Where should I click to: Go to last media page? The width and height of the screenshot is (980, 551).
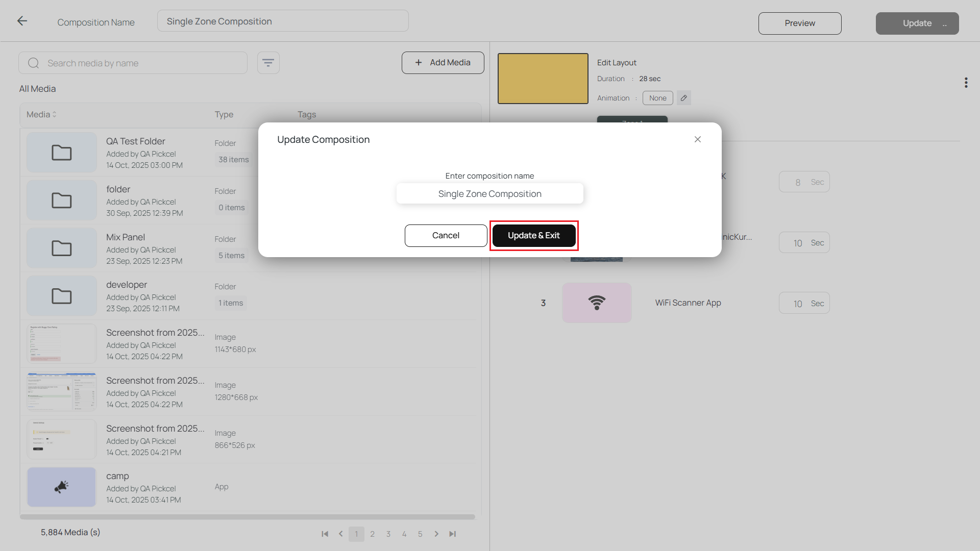[452, 534]
